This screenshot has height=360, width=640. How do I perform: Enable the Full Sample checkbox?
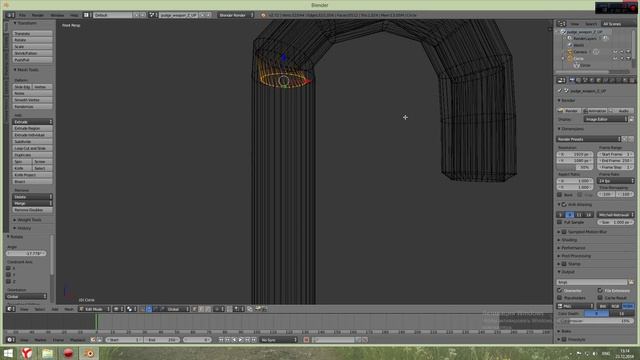(560, 222)
